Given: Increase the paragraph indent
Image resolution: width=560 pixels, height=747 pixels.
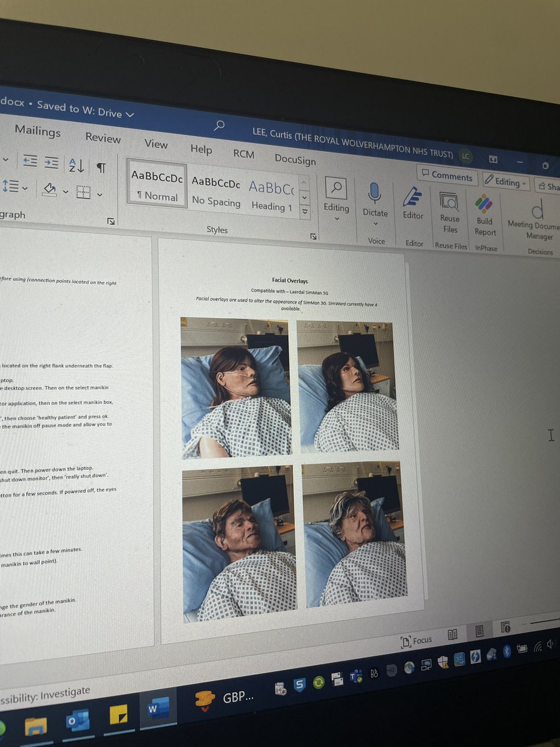Looking at the screenshot, I should 51,162.
